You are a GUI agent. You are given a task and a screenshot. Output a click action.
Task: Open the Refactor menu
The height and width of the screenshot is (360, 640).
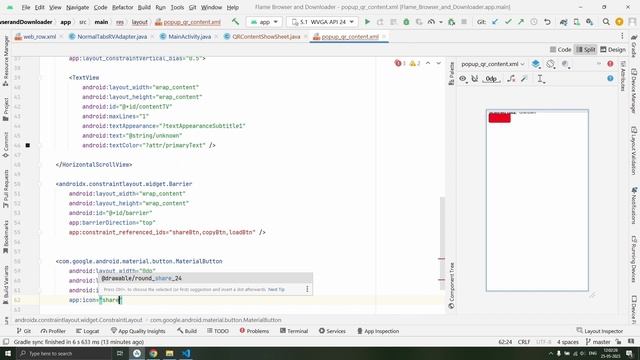122,7
